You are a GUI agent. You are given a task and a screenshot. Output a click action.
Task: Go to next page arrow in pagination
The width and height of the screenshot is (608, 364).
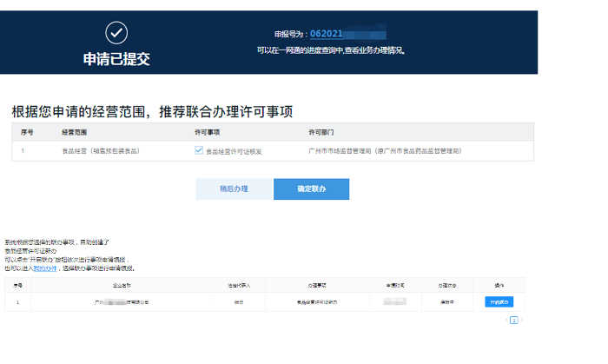[x=521, y=321]
